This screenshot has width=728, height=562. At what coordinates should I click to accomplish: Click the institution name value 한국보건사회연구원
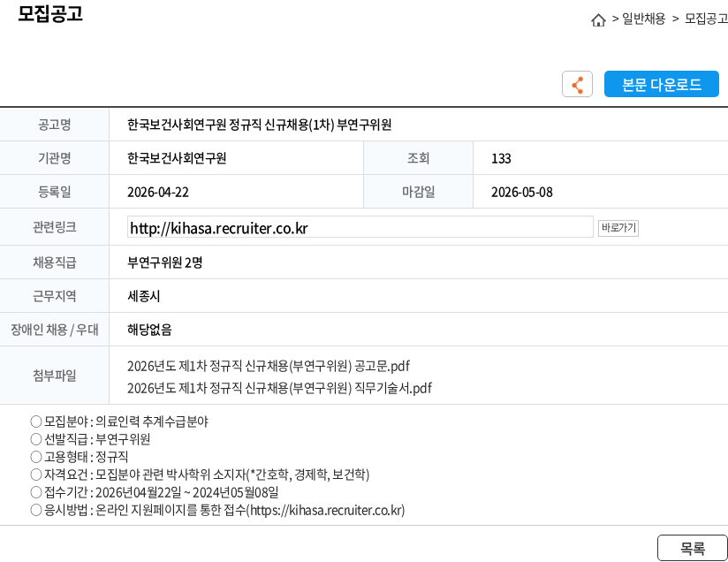pyautogui.click(x=177, y=158)
